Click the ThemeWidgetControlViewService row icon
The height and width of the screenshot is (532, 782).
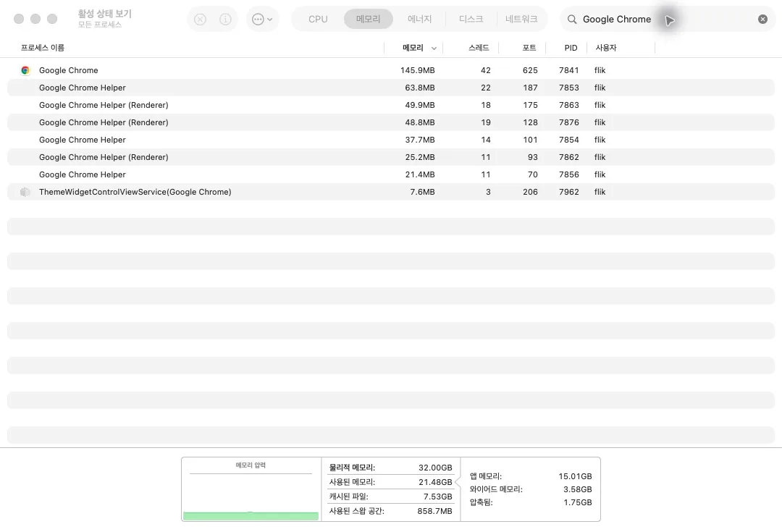pos(25,192)
